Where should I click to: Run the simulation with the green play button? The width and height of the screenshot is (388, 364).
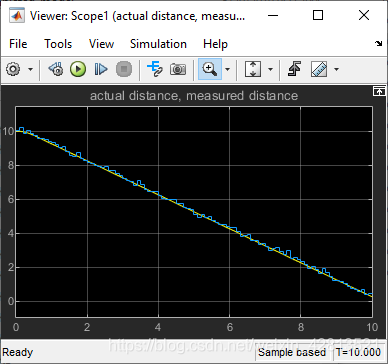click(x=78, y=69)
